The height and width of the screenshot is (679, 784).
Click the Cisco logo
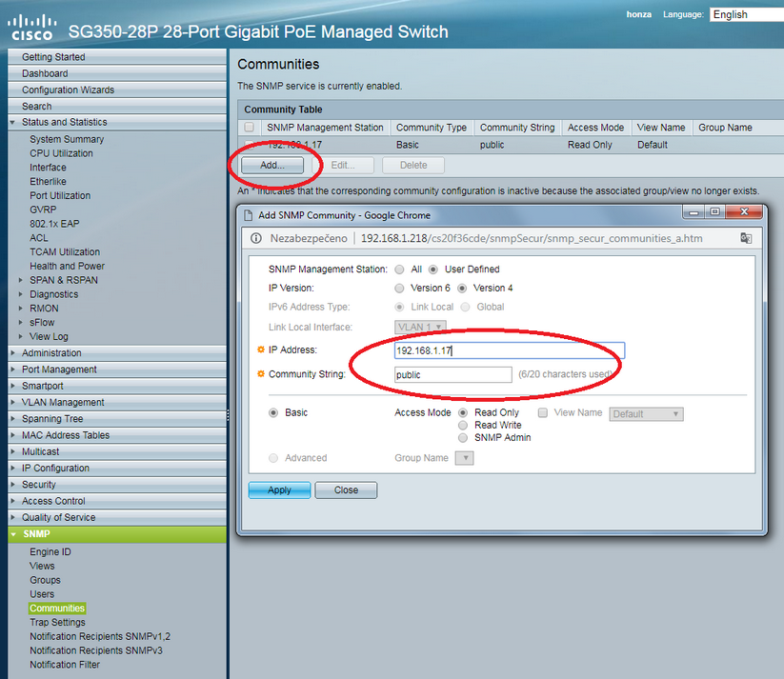[x=32, y=28]
